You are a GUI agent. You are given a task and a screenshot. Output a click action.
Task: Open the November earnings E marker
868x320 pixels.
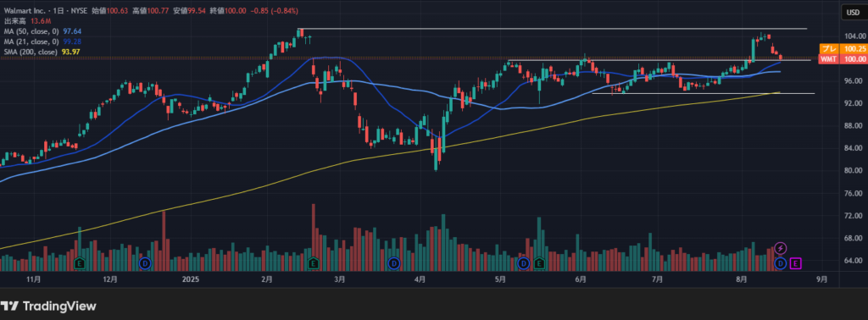click(x=80, y=263)
